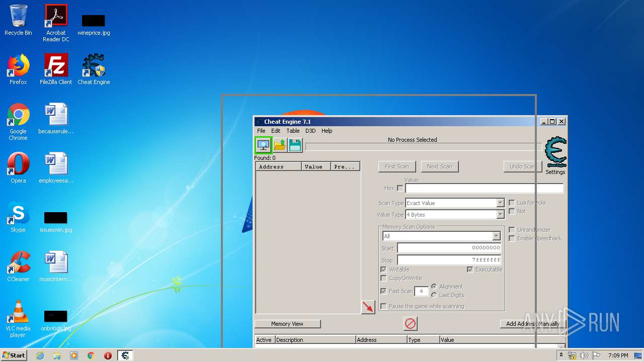Launch CCleaner desktop shortcut
The image size is (644, 362).
coord(18,267)
